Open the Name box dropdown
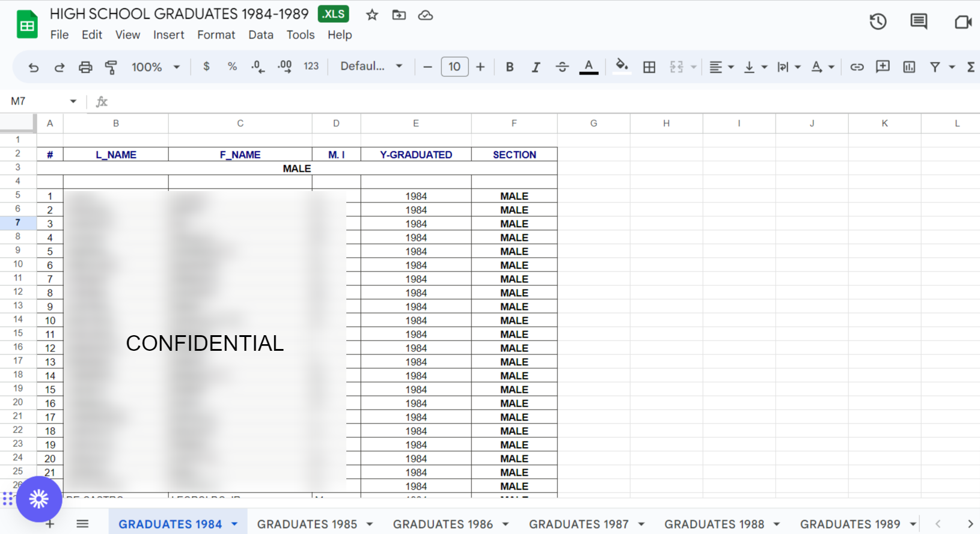 tap(73, 102)
